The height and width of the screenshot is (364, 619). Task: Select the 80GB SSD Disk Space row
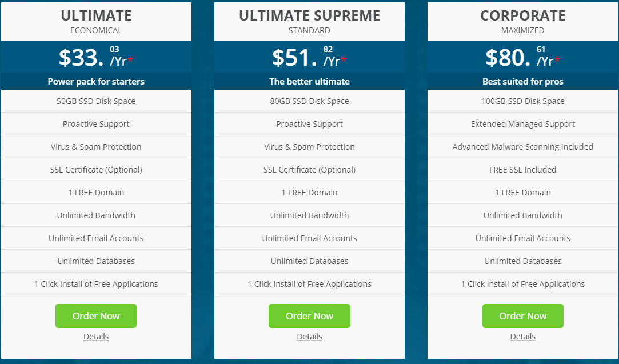click(309, 101)
